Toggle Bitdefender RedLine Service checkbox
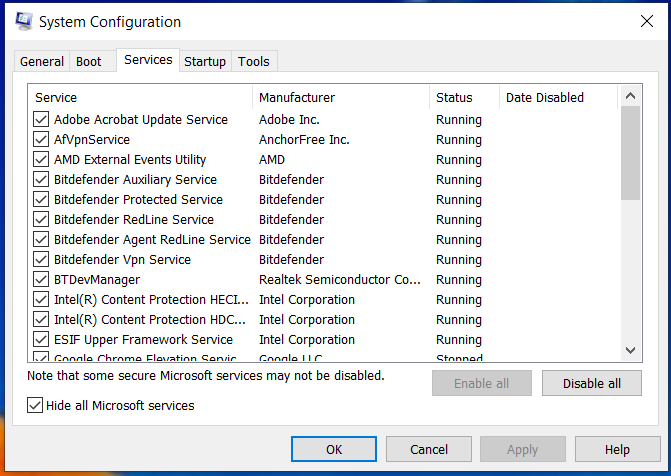Image resolution: width=671 pixels, height=476 pixels. pyautogui.click(x=41, y=220)
